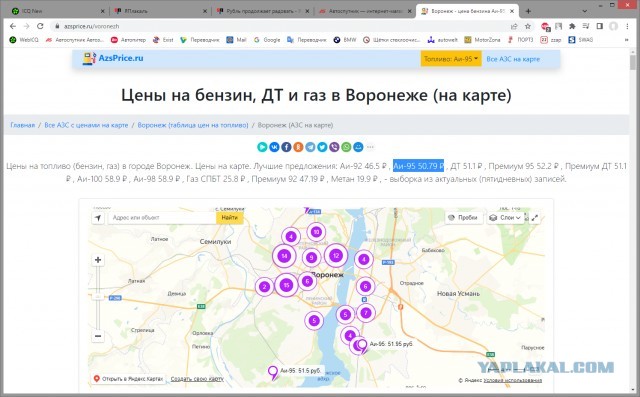Open a new browser tab
The height and width of the screenshot is (397, 640).
(x=528, y=11)
